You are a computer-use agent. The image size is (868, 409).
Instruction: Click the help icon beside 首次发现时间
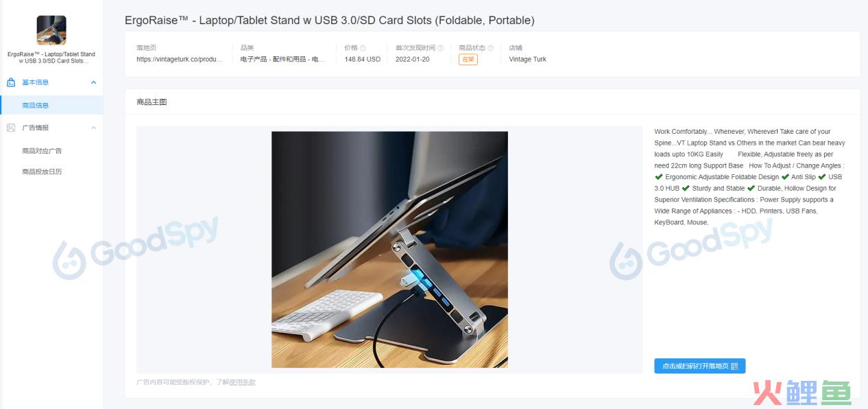click(440, 48)
